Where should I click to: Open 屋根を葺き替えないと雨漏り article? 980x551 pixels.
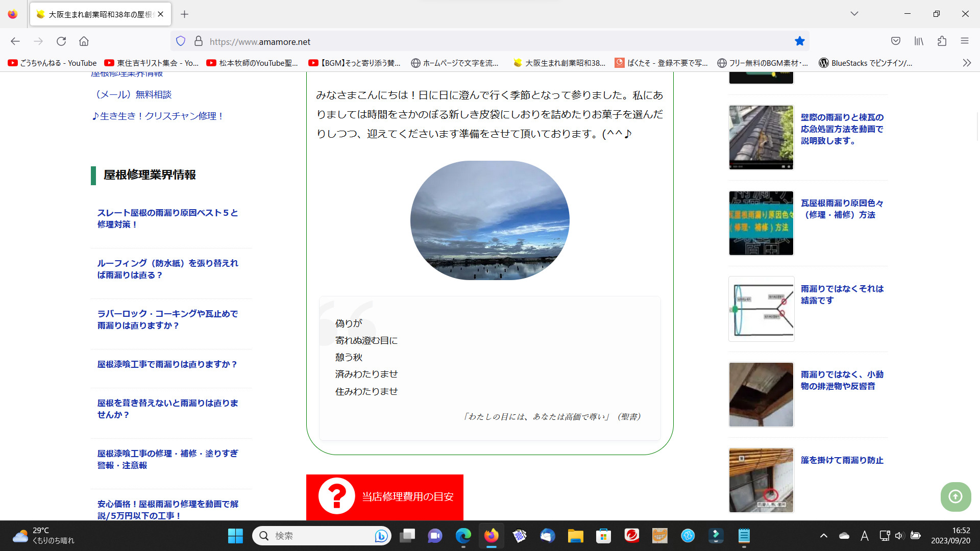click(168, 409)
